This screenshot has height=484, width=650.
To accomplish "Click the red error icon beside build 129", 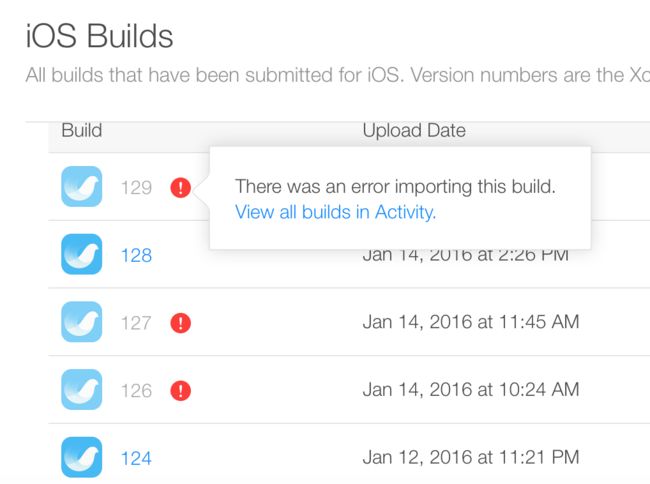I will [x=181, y=187].
